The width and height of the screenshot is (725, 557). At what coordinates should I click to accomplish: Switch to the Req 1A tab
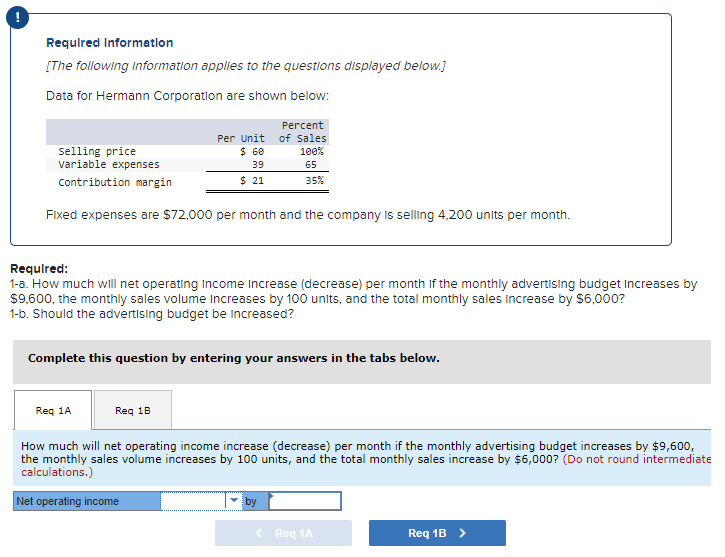(53, 410)
